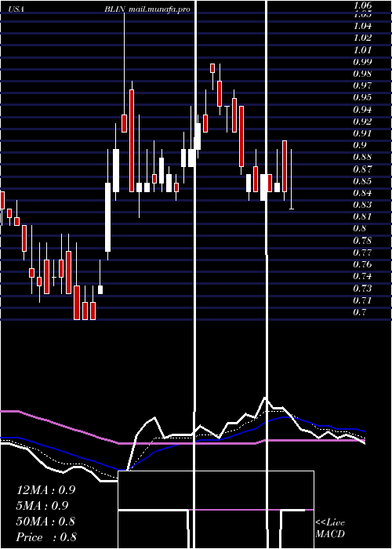Screen dimensions: 392x549
Task: Select the 0.88 price axis label
Action: pyautogui.click(x=362, y=157)
